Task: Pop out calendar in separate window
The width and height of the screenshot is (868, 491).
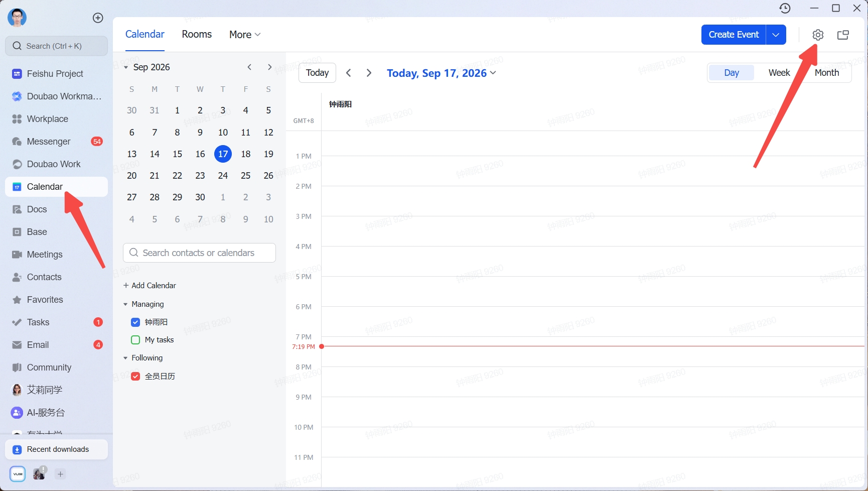Action: coord(843,35)
